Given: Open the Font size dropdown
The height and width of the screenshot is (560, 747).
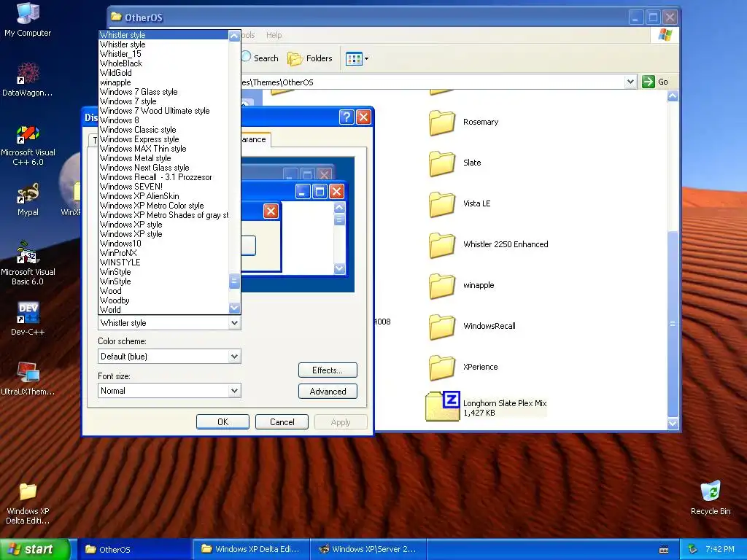Looking at the screenshot, I should click(x=169, y=391).
